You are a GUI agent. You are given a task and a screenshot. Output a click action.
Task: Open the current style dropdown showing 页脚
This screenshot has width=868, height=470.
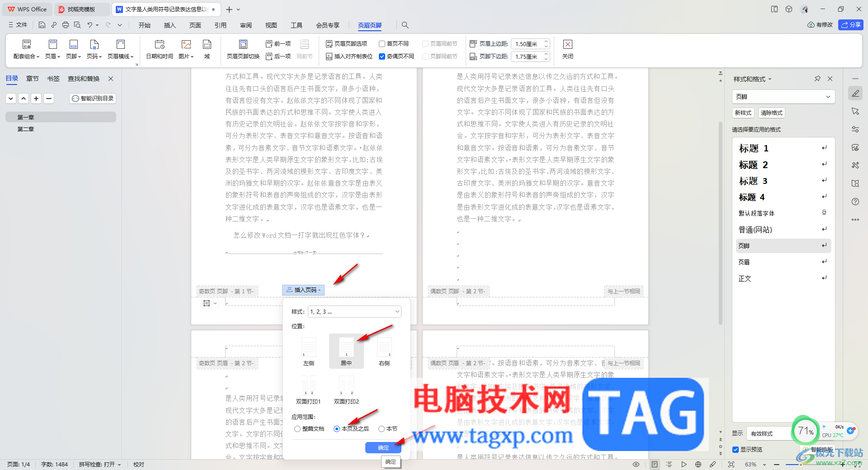pos(783,97)
